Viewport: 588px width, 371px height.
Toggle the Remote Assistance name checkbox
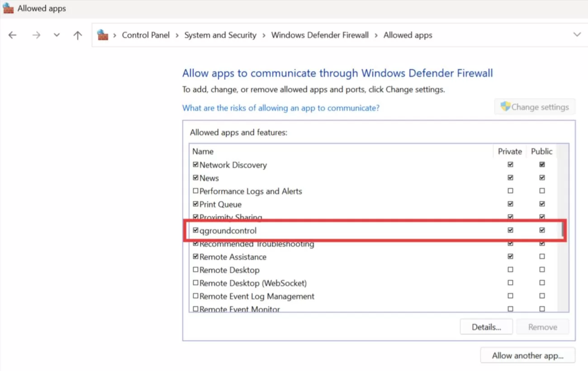coord(195,257)
